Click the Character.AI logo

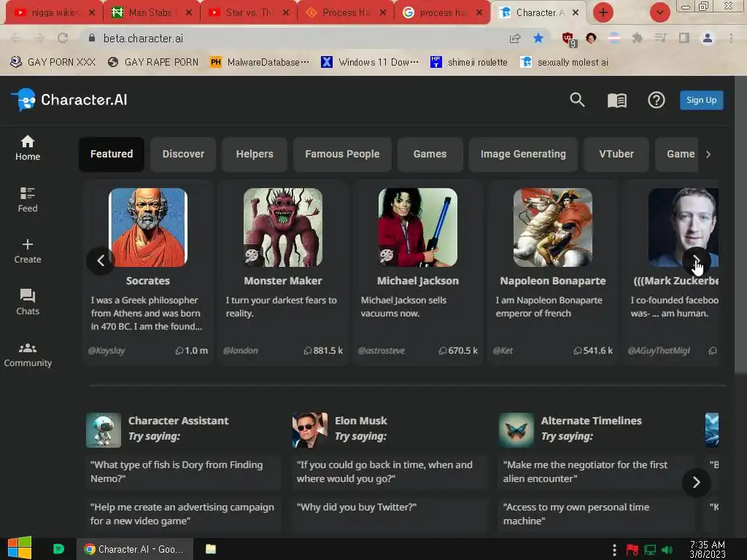tap(69, 100)
